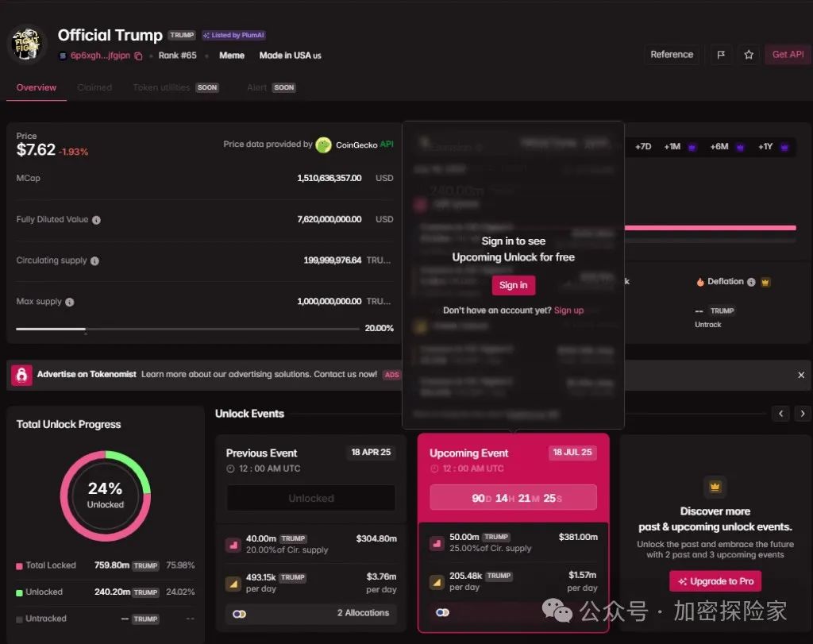This screenshot has height=644, width=813.
Task: Click the Official Trump token logo
Action: point(26,44)
